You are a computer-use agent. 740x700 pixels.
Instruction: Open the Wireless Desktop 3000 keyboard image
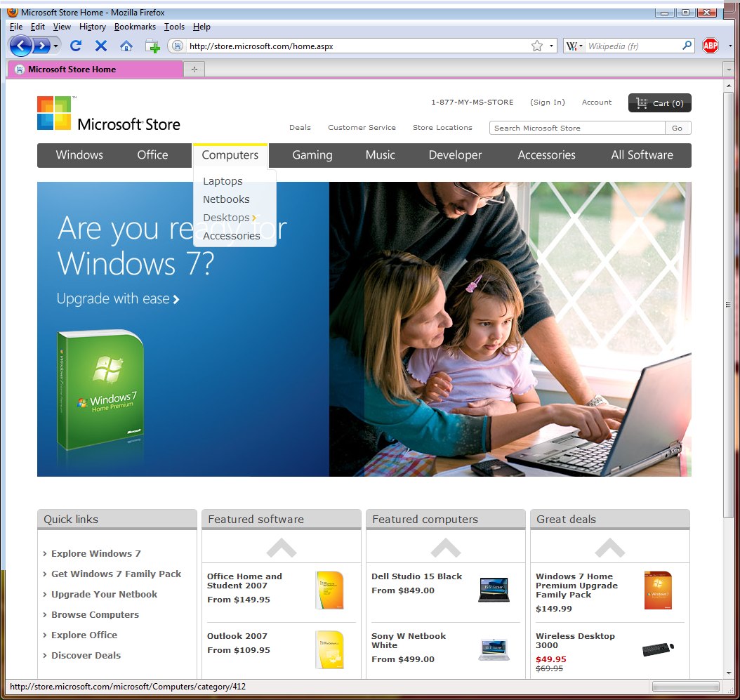coord(658,649)
